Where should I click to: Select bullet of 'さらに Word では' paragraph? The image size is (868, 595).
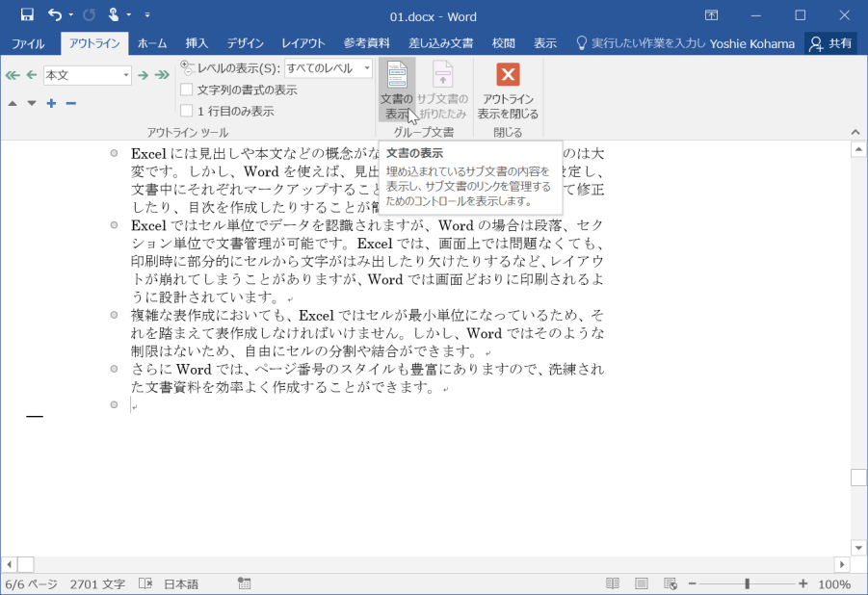point(114,369)
